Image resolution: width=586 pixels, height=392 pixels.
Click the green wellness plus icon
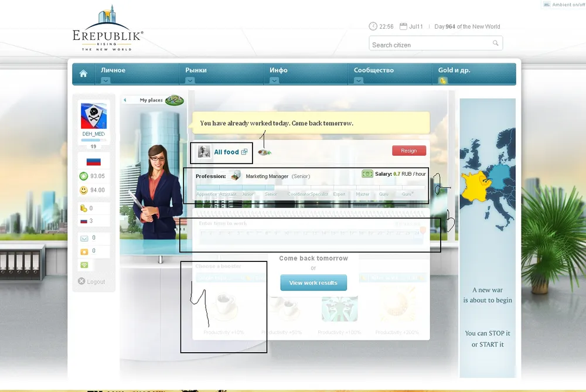pyautogui.click(x=84, y=176)
